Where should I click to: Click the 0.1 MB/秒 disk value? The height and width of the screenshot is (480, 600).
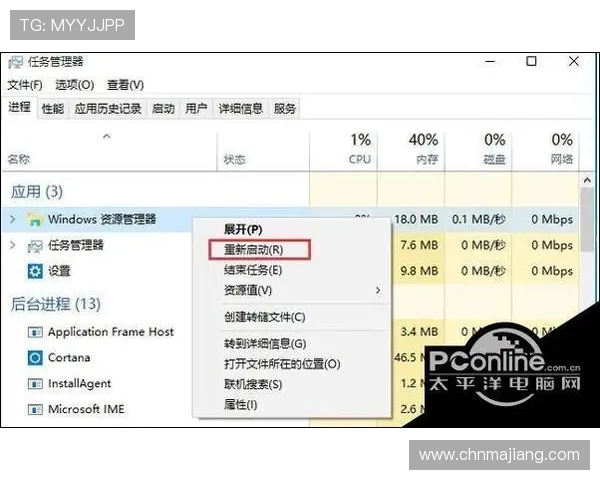pyautogui.click(x=479, y=219)
